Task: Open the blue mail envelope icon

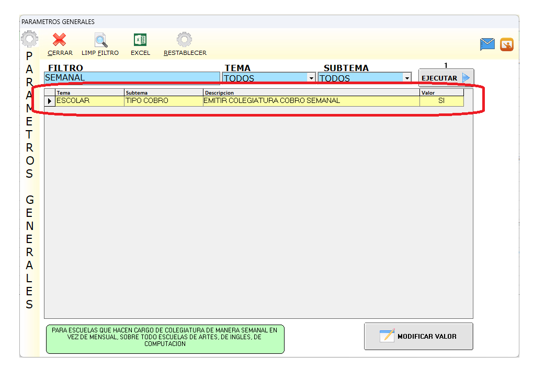Action: pos(487,44)
